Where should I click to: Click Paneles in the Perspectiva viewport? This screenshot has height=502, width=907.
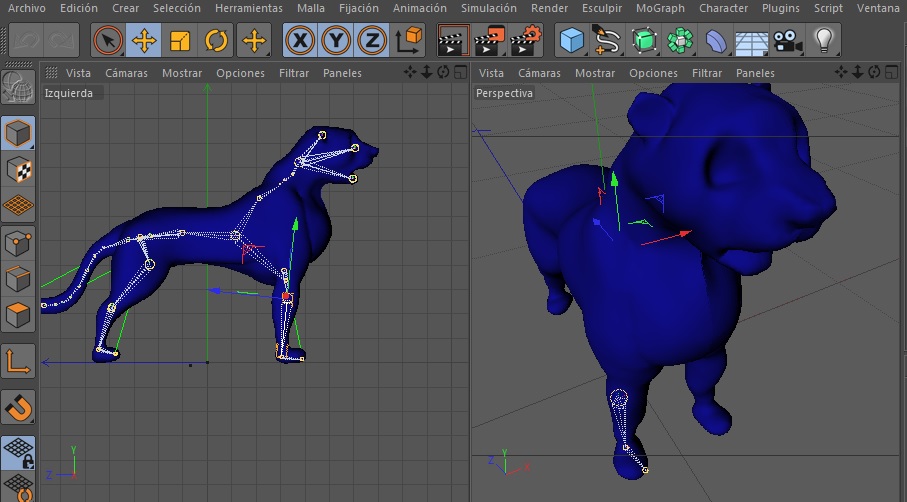click(755, 73)
